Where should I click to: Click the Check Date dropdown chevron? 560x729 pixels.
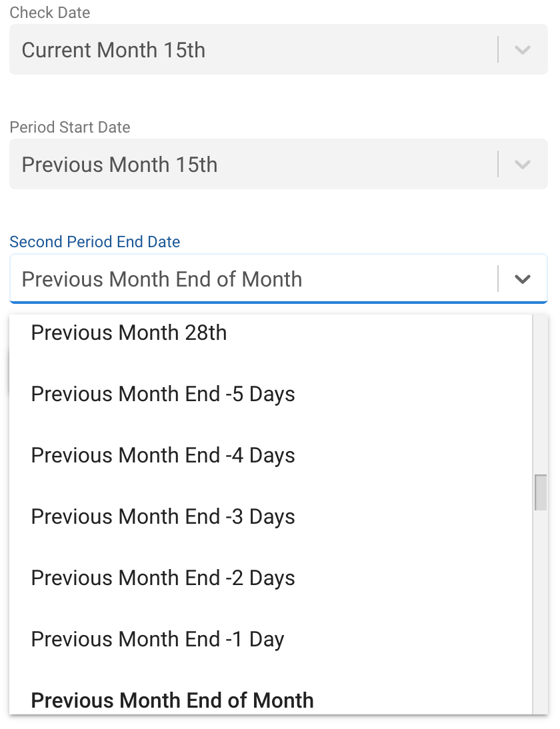pos(523,50)
